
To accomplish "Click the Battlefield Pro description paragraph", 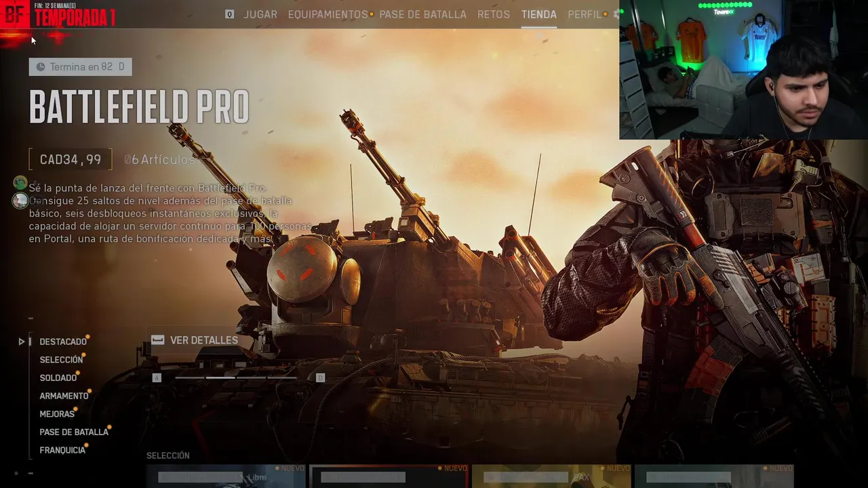I will point(170,213).
